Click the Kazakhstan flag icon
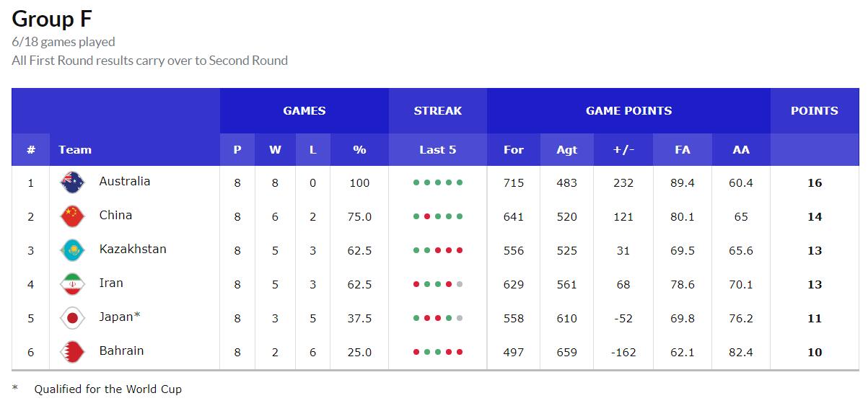 (x=73, y=250)
